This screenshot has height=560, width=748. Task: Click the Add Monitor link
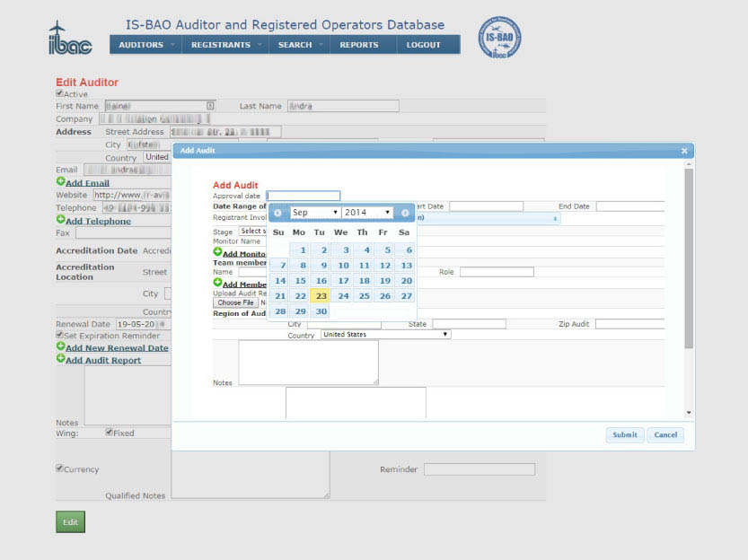point(244,254)
